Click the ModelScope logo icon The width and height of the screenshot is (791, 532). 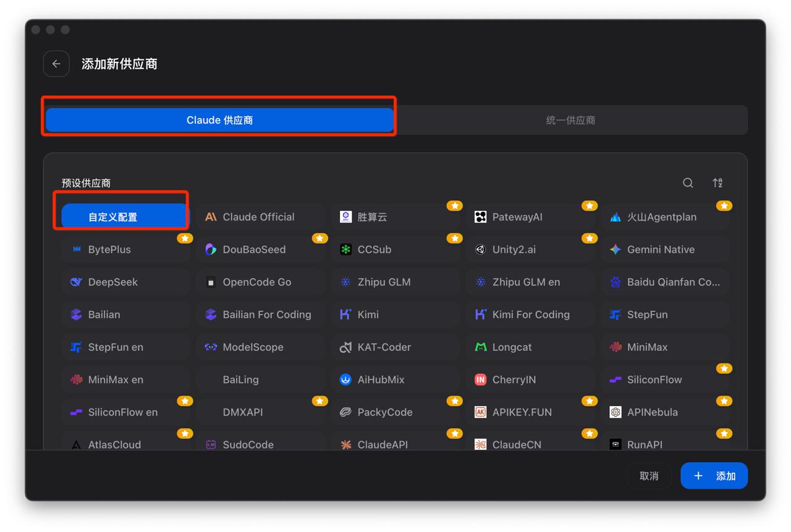tap(211, 347)
